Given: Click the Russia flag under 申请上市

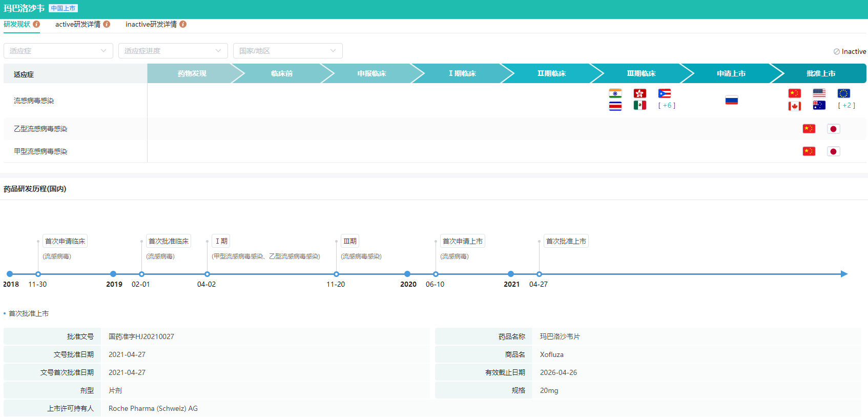Looking at the screenshot, I should click(731, 100).
